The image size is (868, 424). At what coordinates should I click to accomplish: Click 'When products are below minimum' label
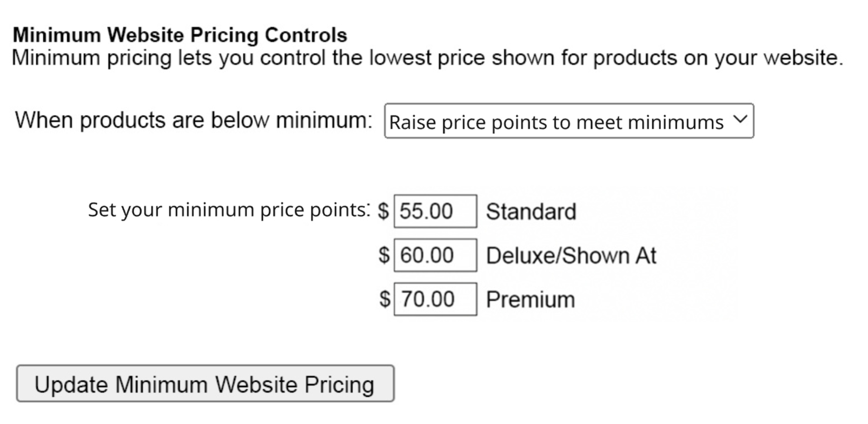[x=194, y=120]
